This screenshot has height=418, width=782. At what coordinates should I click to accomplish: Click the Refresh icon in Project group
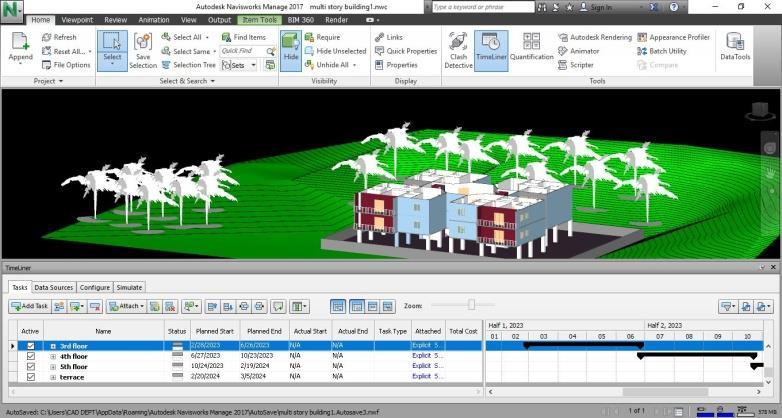point(47,37)
